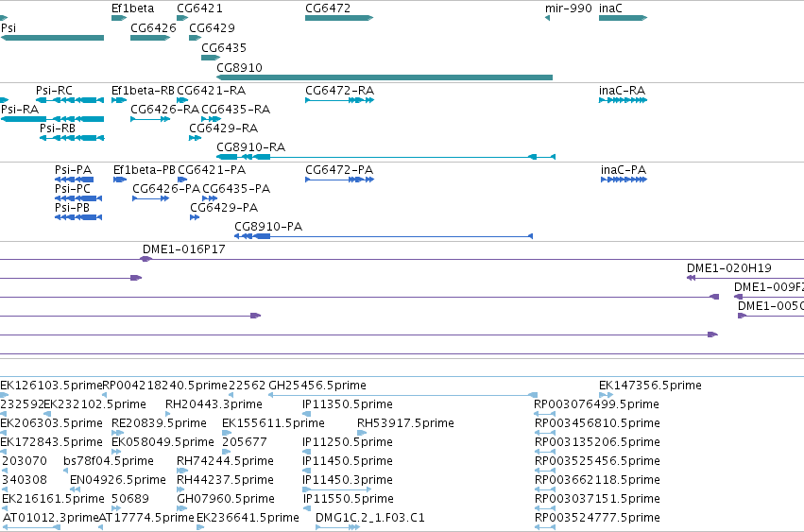Screen dimensions: 804x532
Task: Select the Ef1beta-PB protein label
Action: point(145,170)
